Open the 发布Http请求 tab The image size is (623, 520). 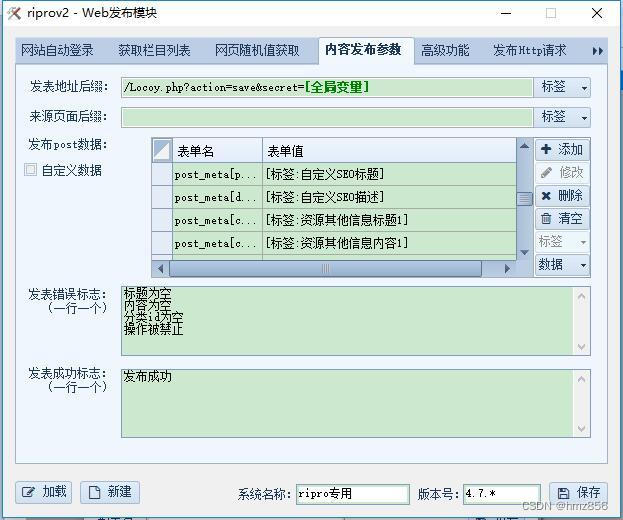tap(530, 50)
